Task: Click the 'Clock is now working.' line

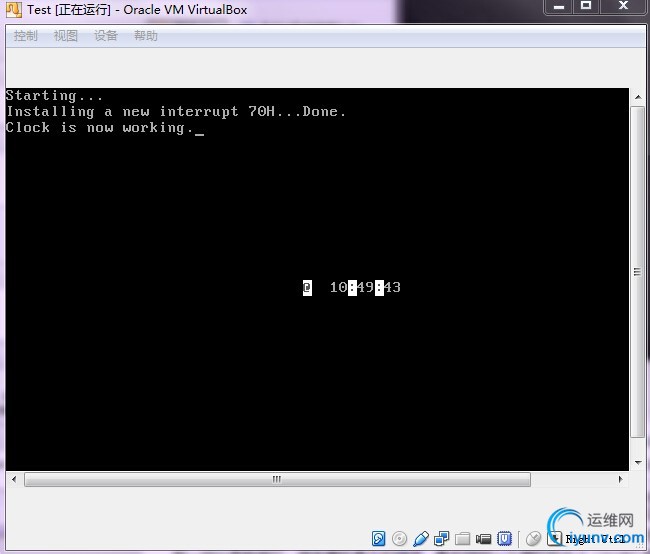Action: click(99, 128)
